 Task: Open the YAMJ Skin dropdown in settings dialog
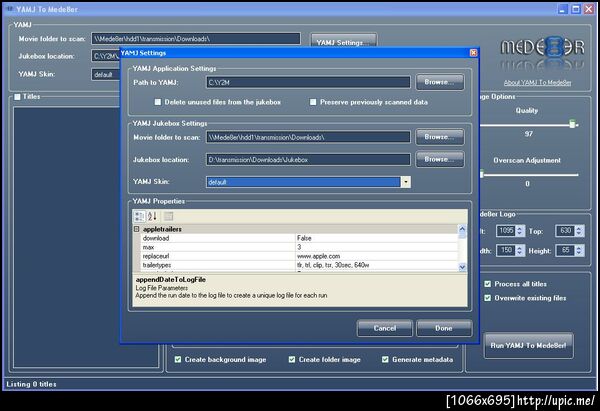[406, 182]
